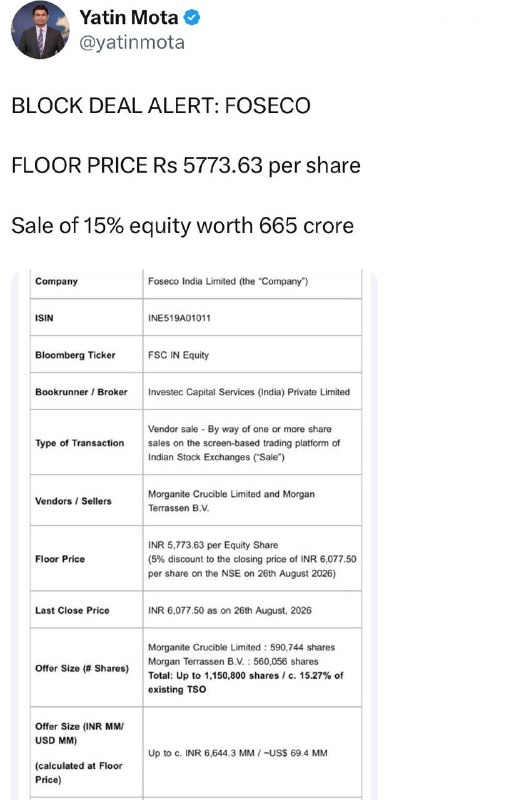Click the Type of Transaction label
The height and width of the screenshot is (800, 509).
click(80, 443)
